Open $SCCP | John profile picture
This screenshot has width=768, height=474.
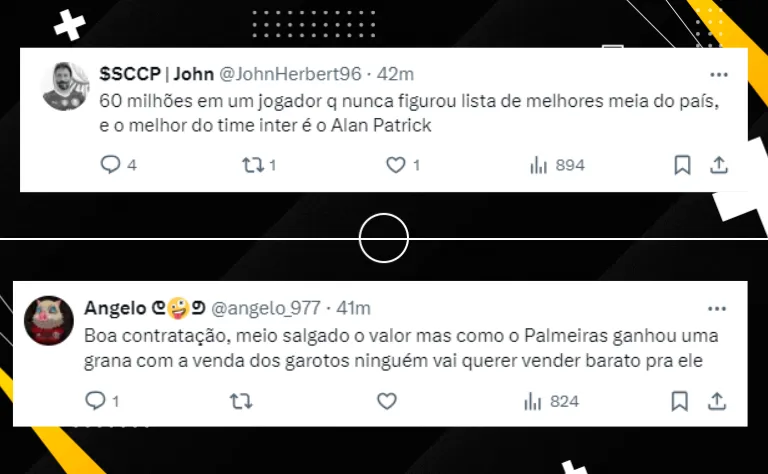click(66, 86)
